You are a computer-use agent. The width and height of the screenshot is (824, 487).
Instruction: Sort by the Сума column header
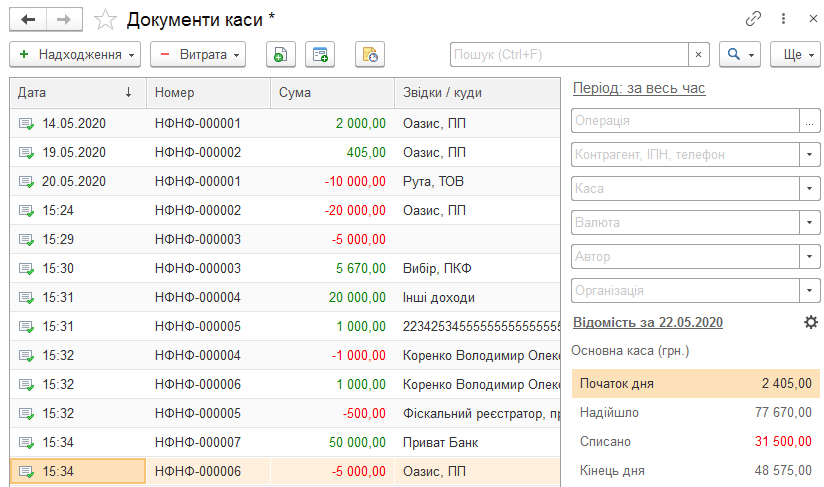pos(333,92)
